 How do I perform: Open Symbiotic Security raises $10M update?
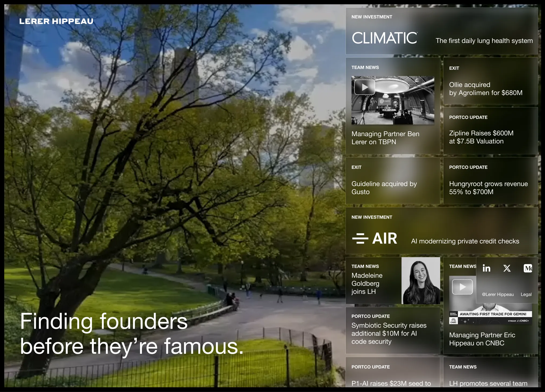tap(393, 331)
